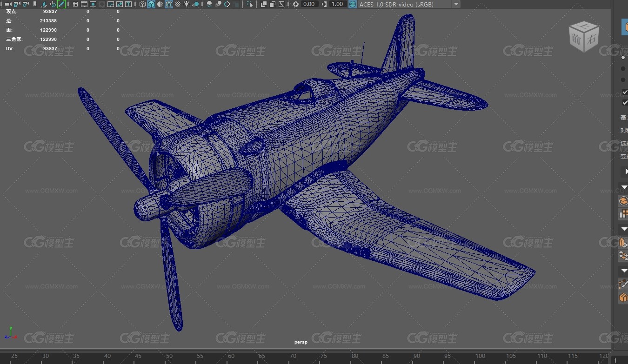Image resolution: width=628 pixels, height=364 pixels.
Task: Click the persp camera name label
Action: tap(301, 342)
